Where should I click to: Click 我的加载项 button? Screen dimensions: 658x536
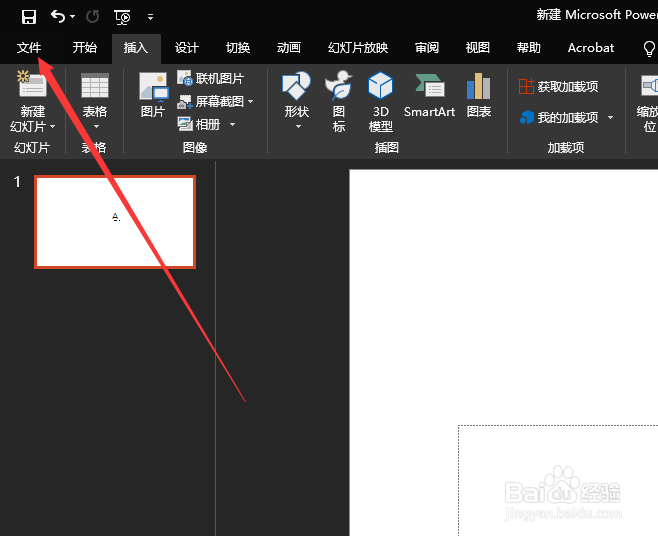559,118
